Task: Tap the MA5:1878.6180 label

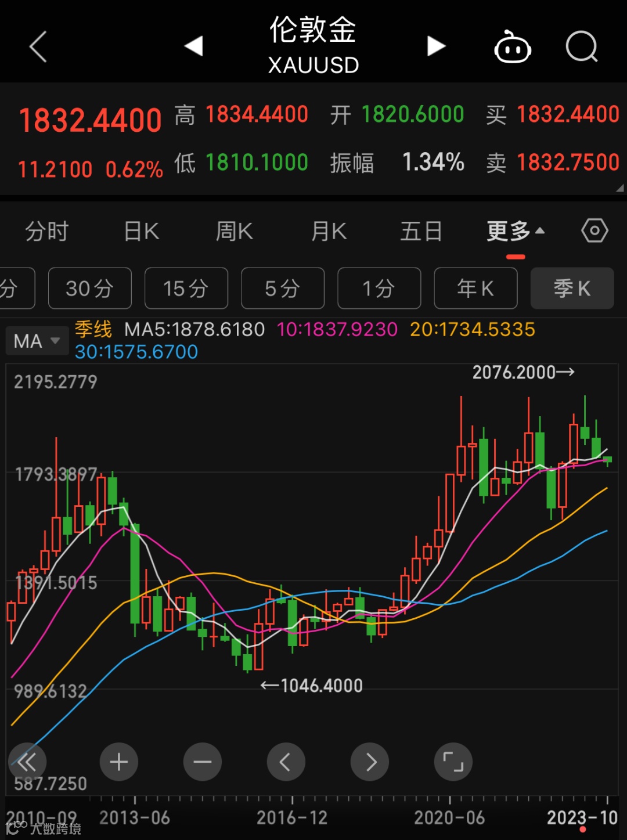Action: tap(194, 329)
